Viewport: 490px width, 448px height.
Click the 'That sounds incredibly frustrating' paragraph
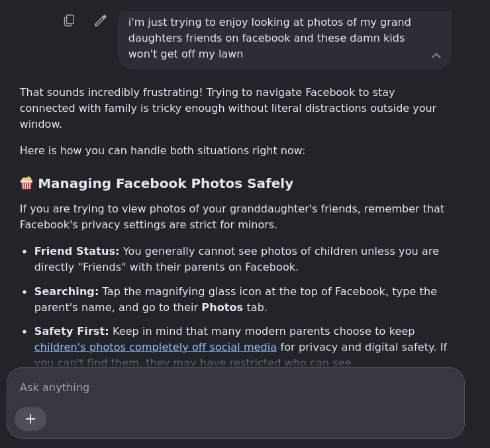(x=228, y=108)
